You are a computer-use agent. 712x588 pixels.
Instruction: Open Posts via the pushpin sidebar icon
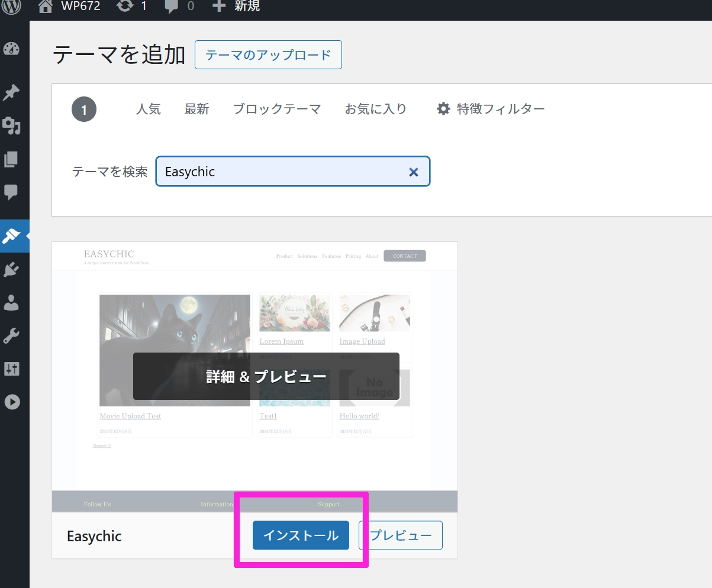11,92
